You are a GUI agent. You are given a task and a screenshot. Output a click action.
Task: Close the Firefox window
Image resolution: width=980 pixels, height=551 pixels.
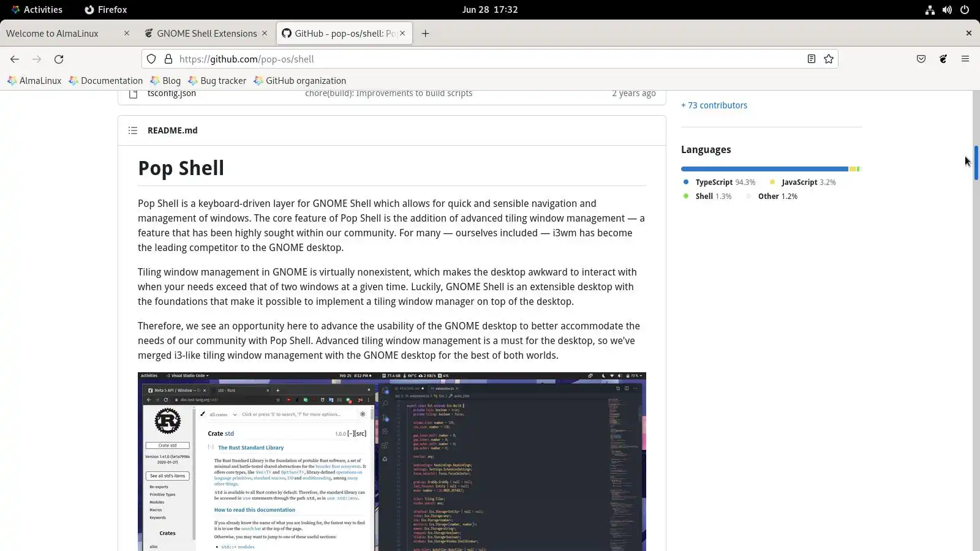[x=968, y=33]
